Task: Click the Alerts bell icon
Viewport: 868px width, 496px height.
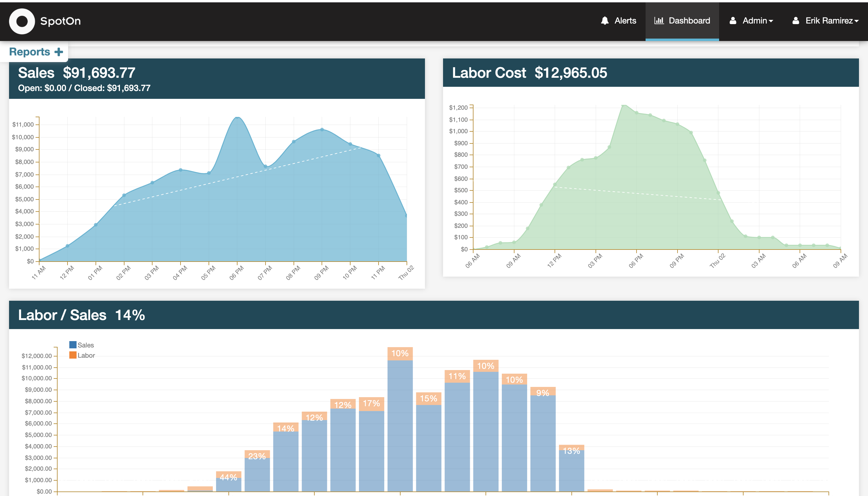Action: pos(605,21)
